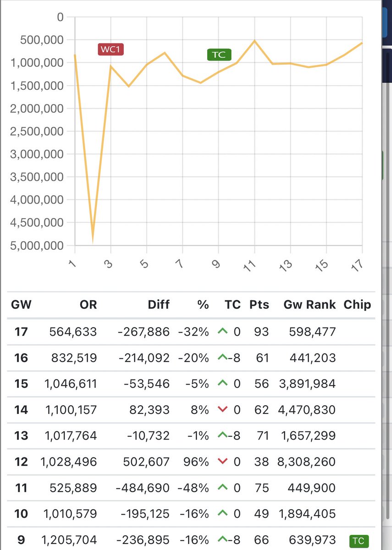This screenshot has width=392, height=550.
Task: Click the green up arrow in GW 10 row
Action: [223, 513]
